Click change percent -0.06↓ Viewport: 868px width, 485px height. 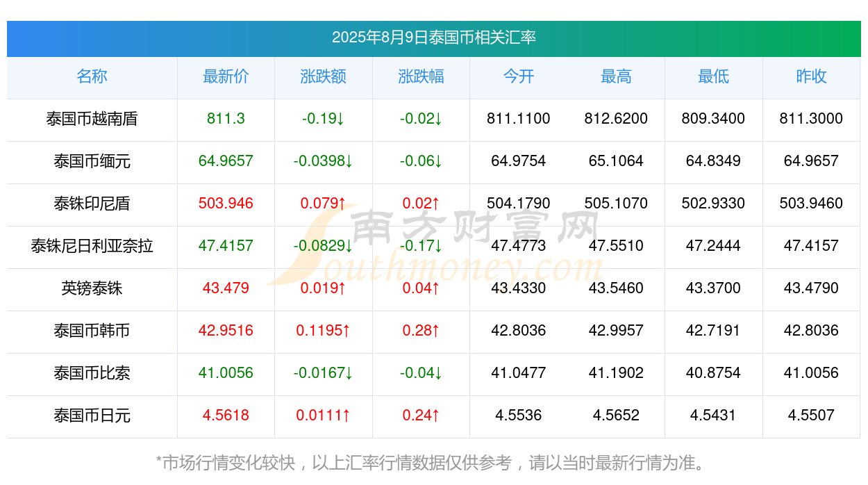click(421, 161)
